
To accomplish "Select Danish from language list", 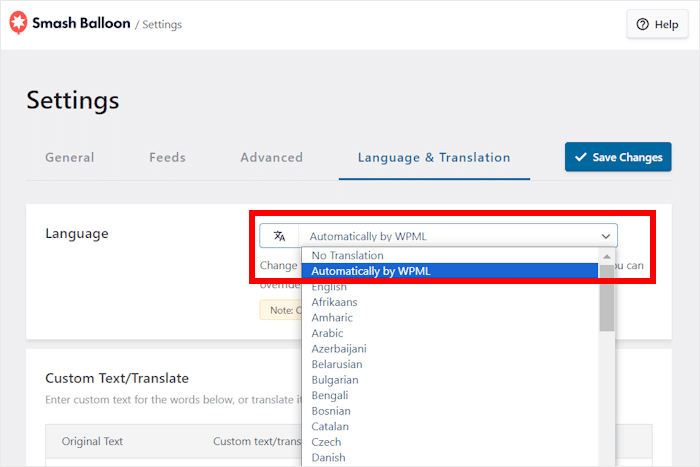I will (450, 458).
